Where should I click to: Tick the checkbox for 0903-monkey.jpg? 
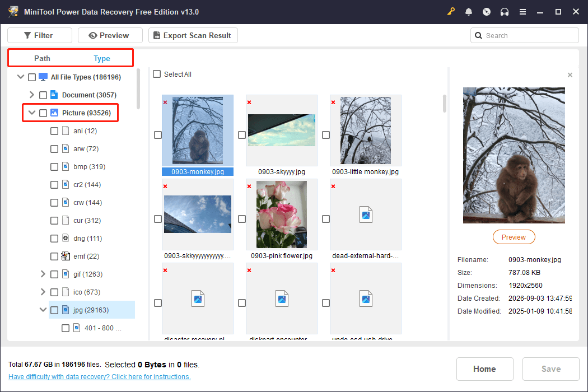click(158, 135)
